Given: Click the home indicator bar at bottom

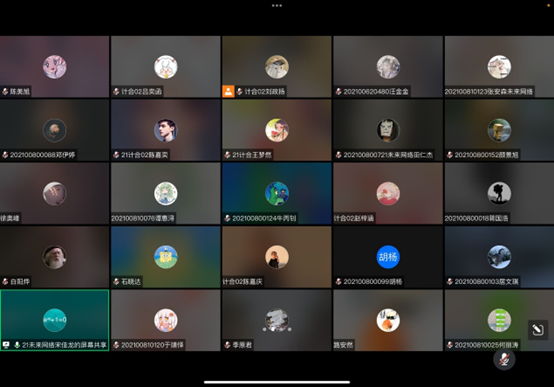Looking at the screenshot, I should click(277, 382).
